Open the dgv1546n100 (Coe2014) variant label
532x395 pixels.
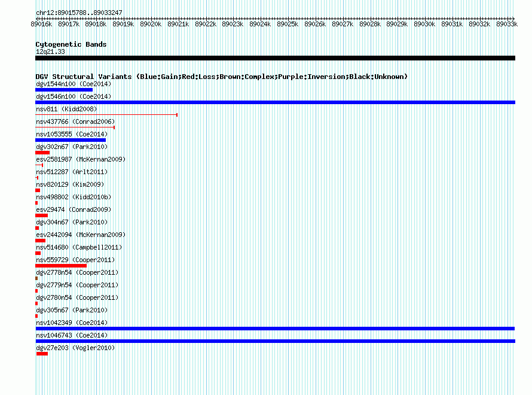tap(74, 96)
